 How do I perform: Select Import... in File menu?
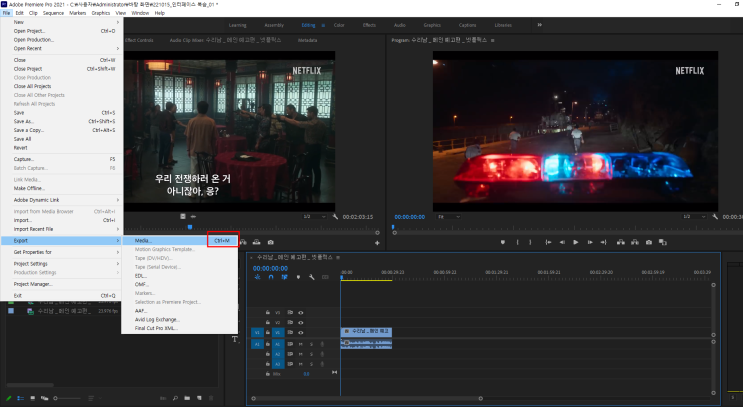62,220
